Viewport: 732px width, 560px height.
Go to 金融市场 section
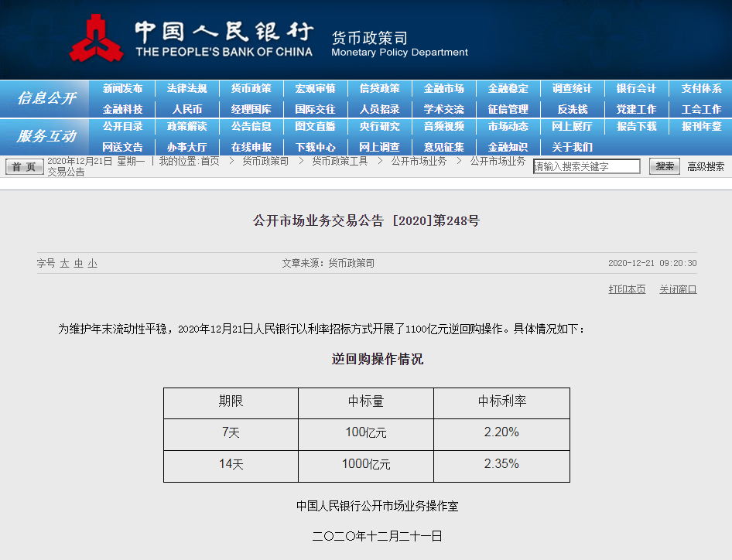[x=443, y=89]
